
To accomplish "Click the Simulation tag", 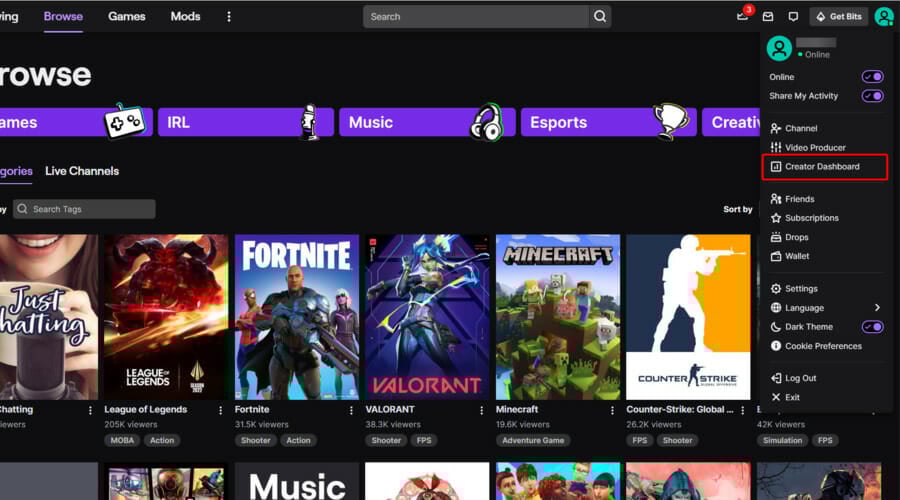I will point(782,440).
